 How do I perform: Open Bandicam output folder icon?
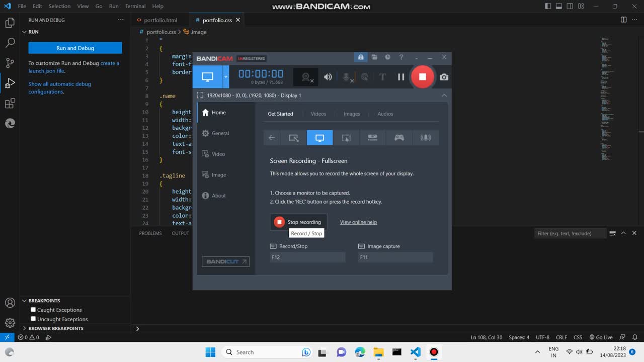pos(374,57)
